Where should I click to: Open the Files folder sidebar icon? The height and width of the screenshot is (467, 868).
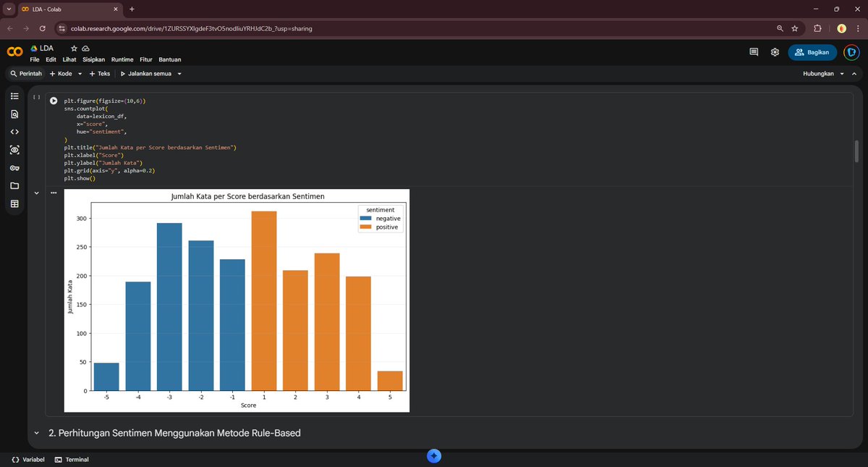pos(14,186)
